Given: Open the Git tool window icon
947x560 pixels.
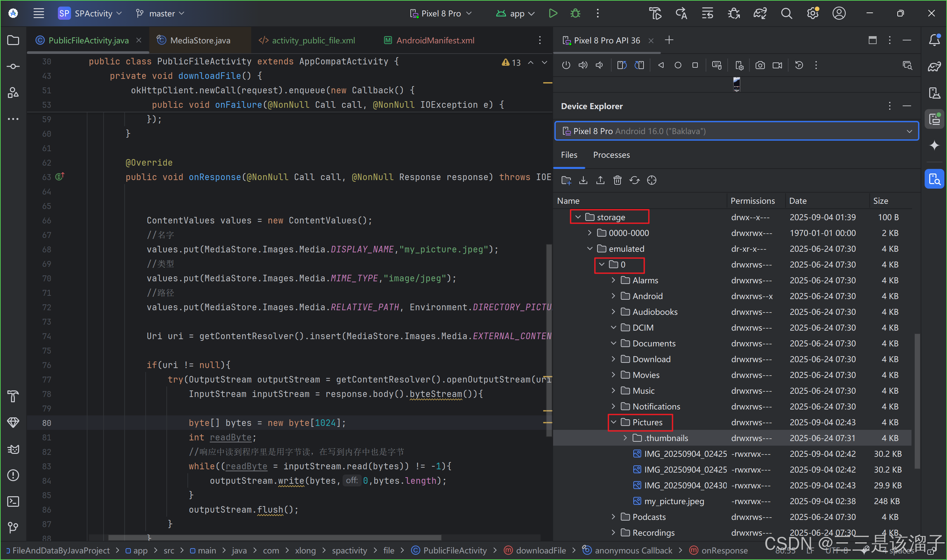Looking at the screenshot, I should [13, 527].
